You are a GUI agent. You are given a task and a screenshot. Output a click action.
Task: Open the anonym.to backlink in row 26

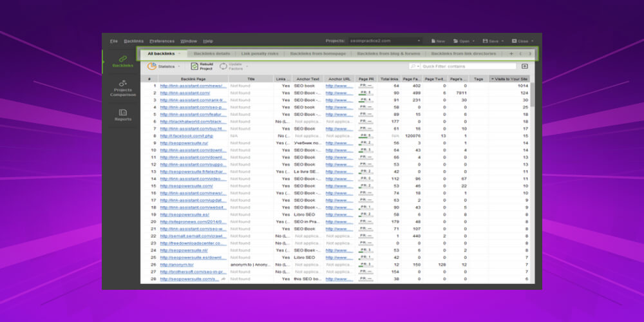(x=176, y=265)
